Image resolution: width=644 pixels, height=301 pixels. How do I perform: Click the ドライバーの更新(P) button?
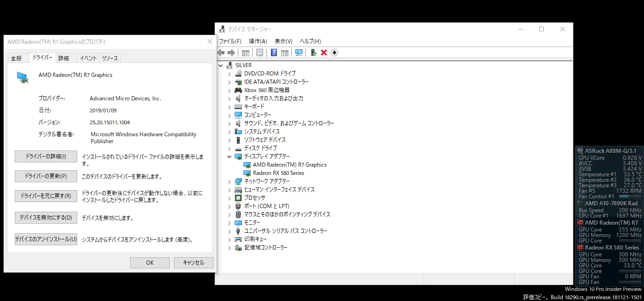[x=46, y=176]
